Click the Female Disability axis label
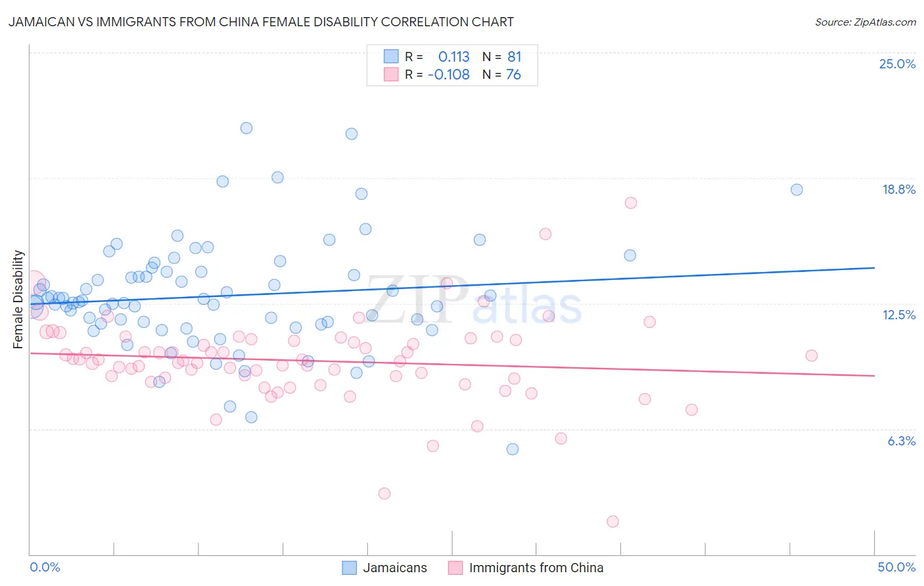The image size is (924, 586). pyautogui.click(x=18, y=299)
